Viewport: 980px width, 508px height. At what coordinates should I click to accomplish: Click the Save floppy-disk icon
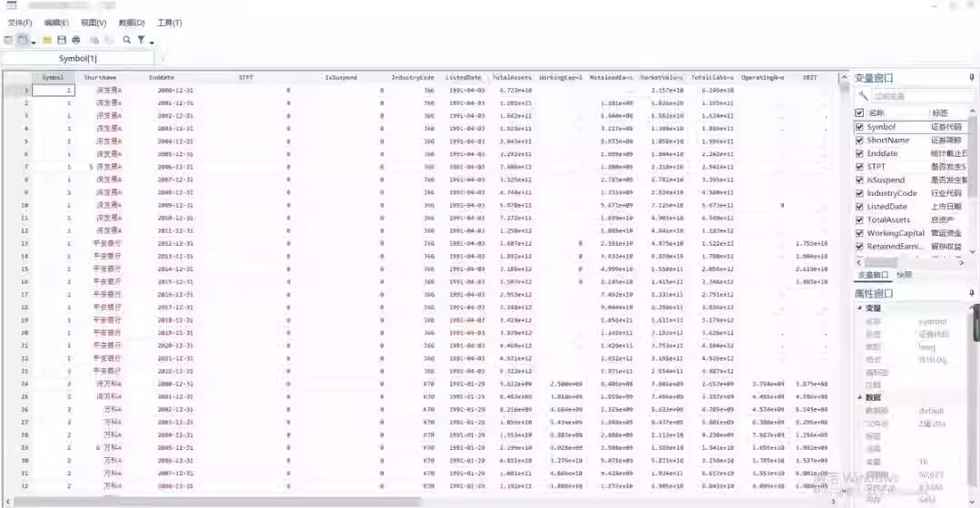click(62, 40)
